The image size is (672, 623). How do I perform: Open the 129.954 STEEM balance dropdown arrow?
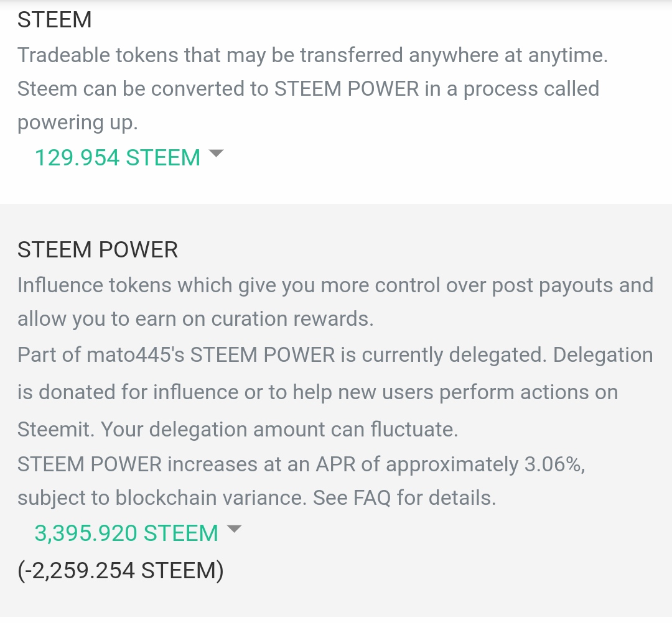point(216,154)
